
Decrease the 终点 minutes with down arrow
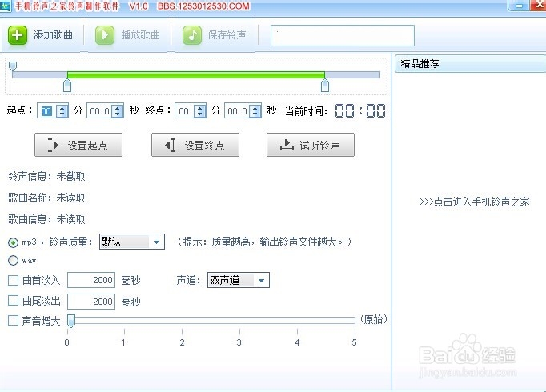pyautogui.click(x=200, y=114)
